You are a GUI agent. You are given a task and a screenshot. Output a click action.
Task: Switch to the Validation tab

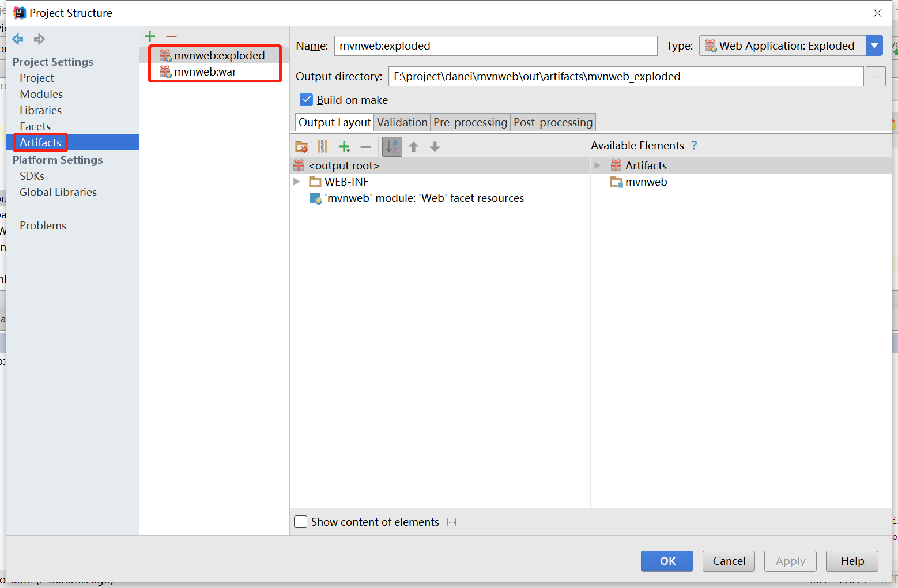[x=402, y=122]
